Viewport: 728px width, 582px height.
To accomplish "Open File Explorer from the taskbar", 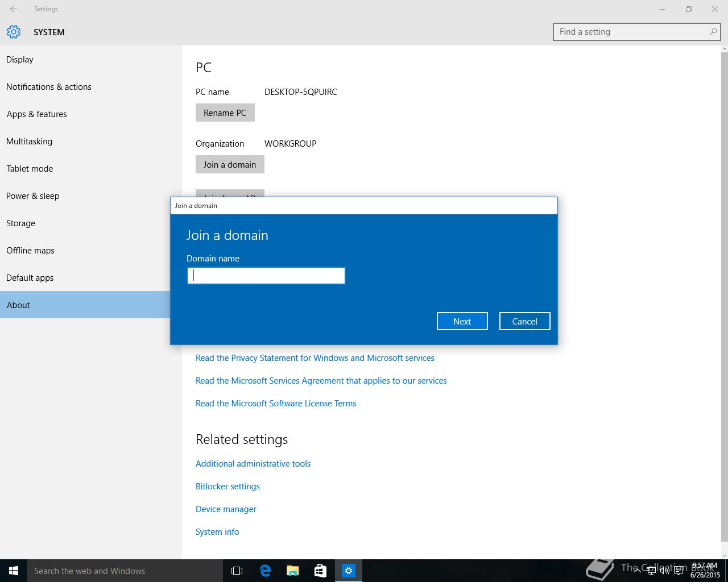I will click(x=293, y=571).
